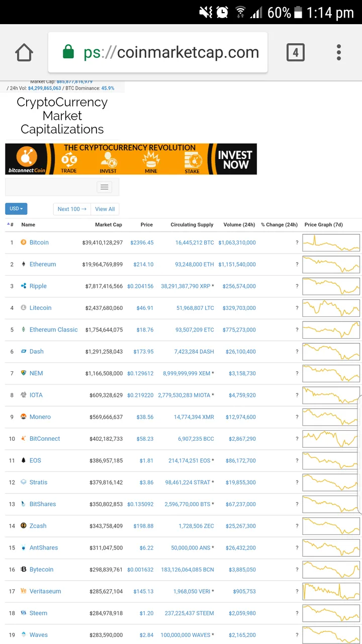Click BTC Dominance 45.9% value

point(108,88)
